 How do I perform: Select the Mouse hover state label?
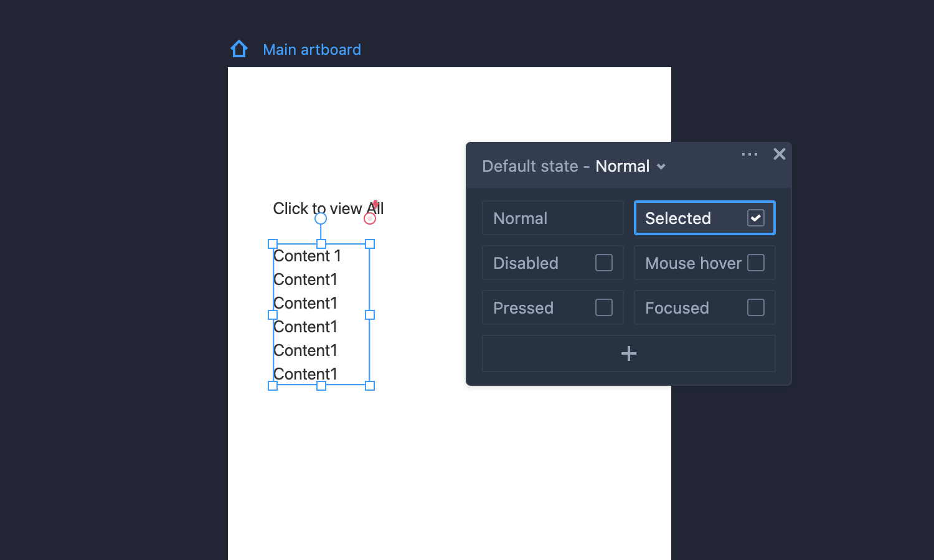tap(694, 263)
